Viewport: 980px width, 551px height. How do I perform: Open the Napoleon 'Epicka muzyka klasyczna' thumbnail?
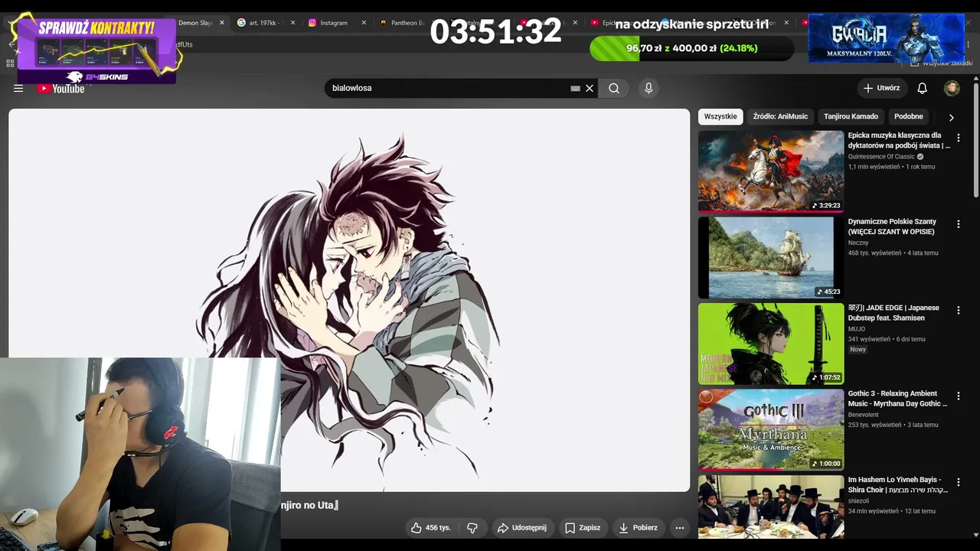tap(771, 171)
